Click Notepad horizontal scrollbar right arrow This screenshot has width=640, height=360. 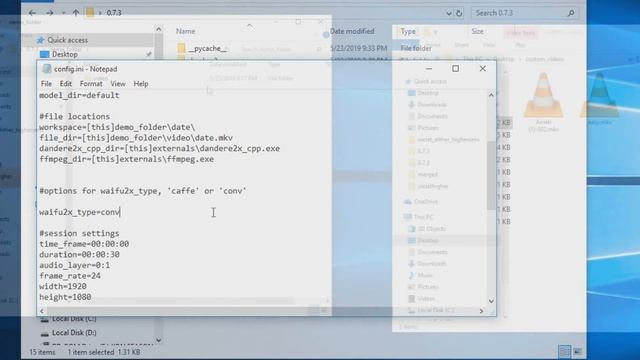481,311
